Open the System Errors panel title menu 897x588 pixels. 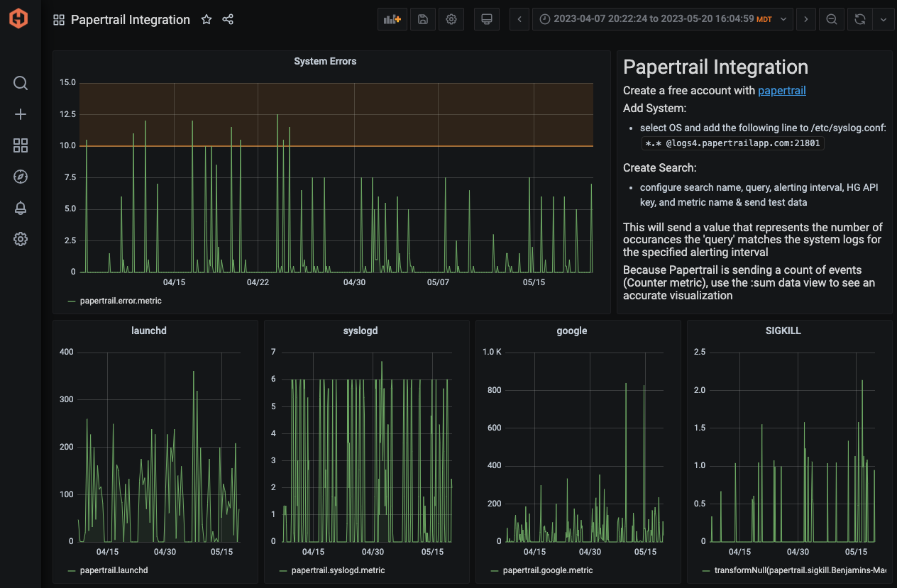(x=325, y=61)
